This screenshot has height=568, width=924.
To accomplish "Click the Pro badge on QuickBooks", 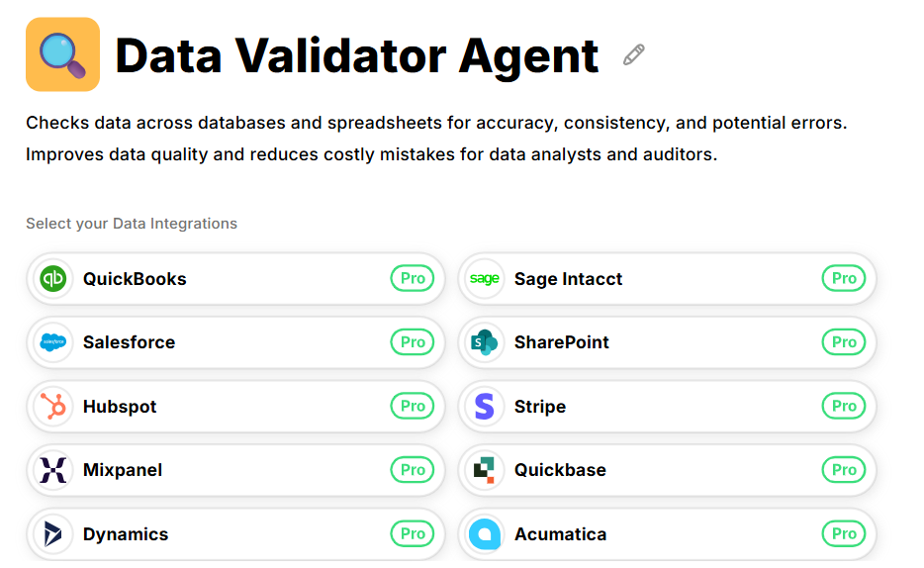I will click(x=413, y=278).
